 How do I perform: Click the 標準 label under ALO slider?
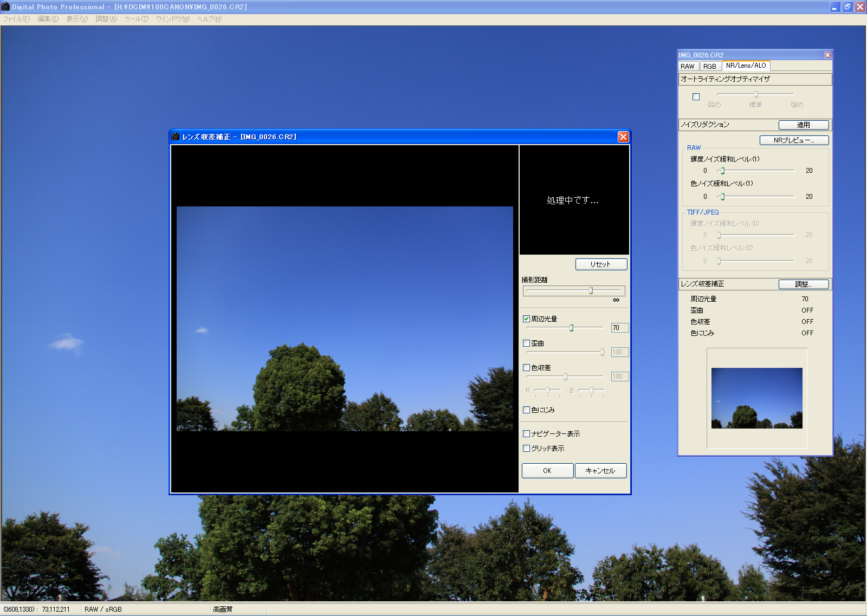[755, 105]
